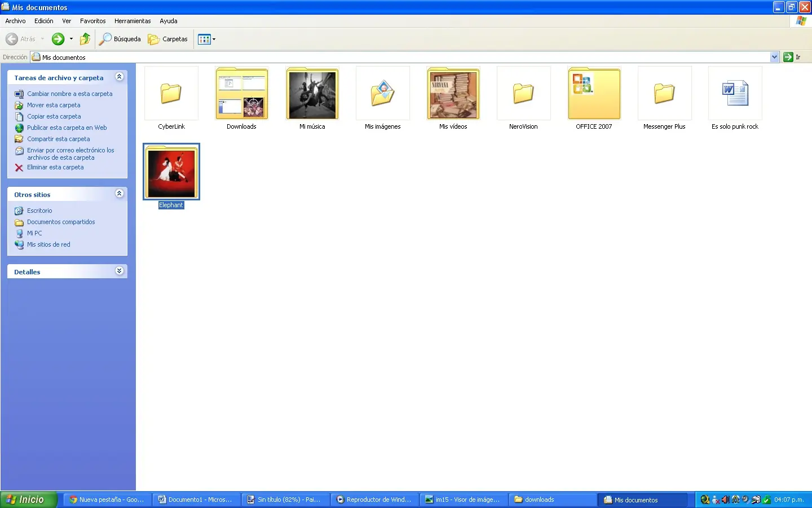Screen dimensions: 812x508
Task: Switch to Reproductor de Windows Media taskbar button
Action: (374, 500)
